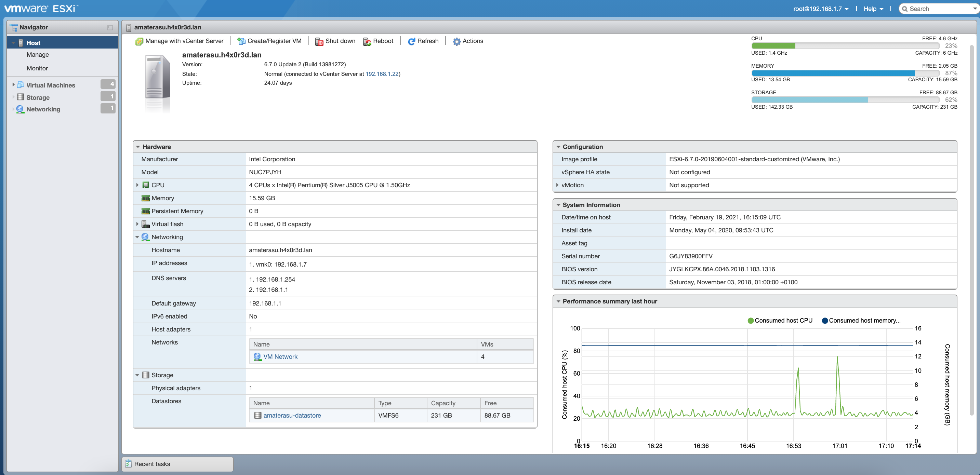The width and height of the screenshot is (980, 475).
Task: Click Create/Register VM button
Action: click(x=269, y=41)
